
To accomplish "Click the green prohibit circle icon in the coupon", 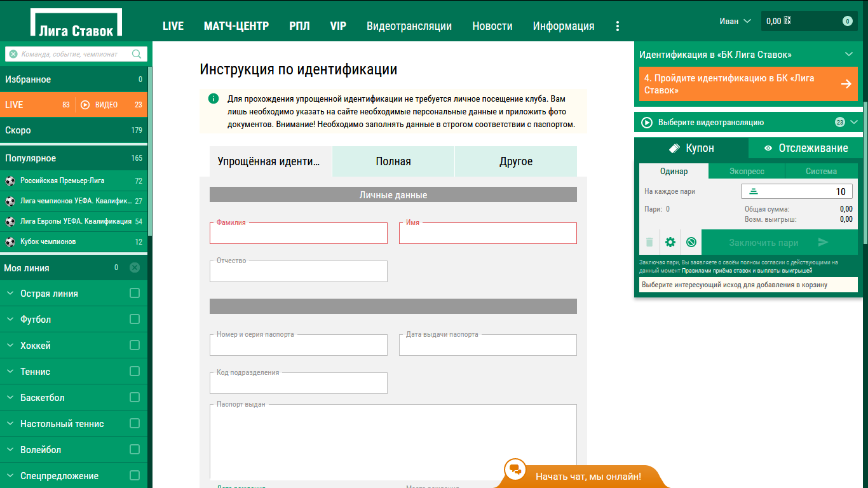I will coord(691,242).
